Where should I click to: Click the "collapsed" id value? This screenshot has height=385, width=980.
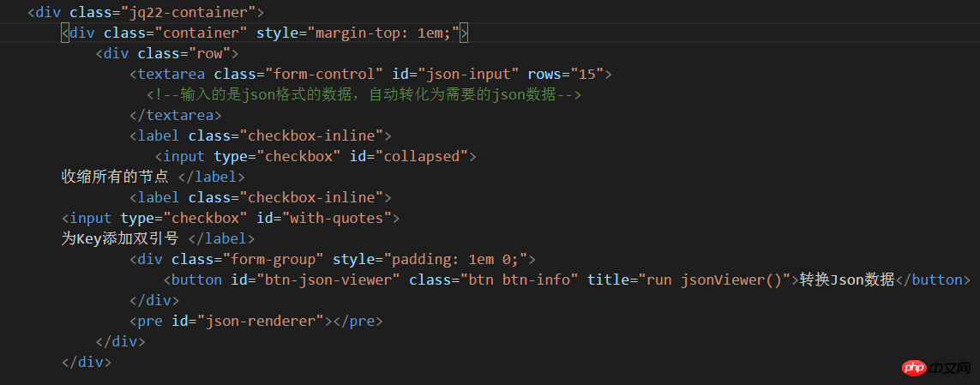tap(421, 156)
